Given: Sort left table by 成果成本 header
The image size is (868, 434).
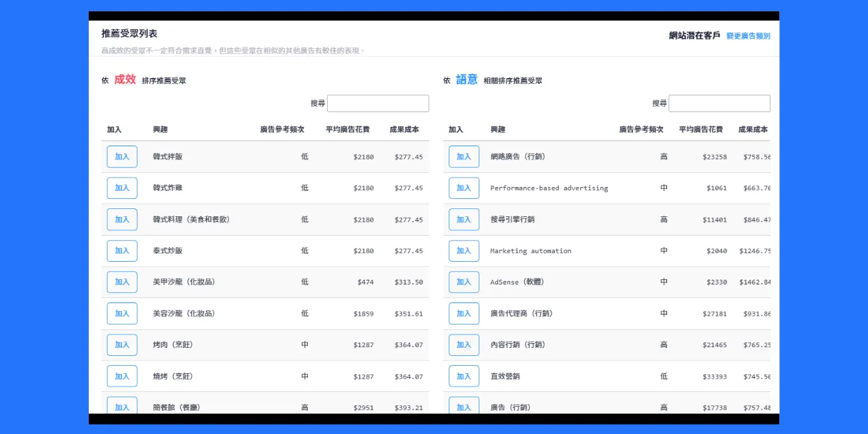Looking at the screenshot, I should 405,130.
